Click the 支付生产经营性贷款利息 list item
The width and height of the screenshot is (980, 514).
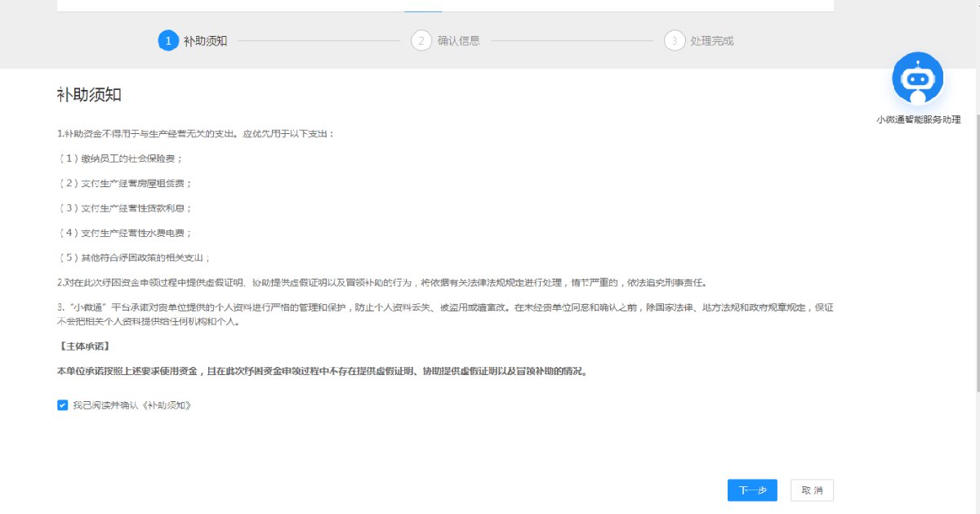125,208
